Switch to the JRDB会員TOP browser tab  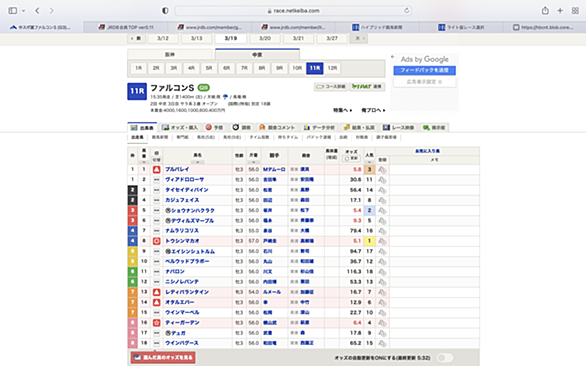(126, 27)
